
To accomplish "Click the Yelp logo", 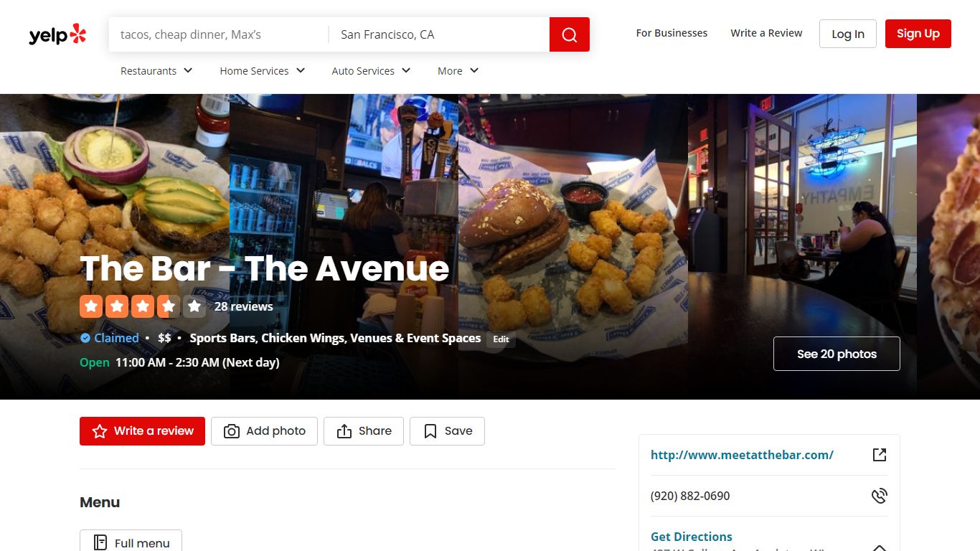I will click(57, 34).
